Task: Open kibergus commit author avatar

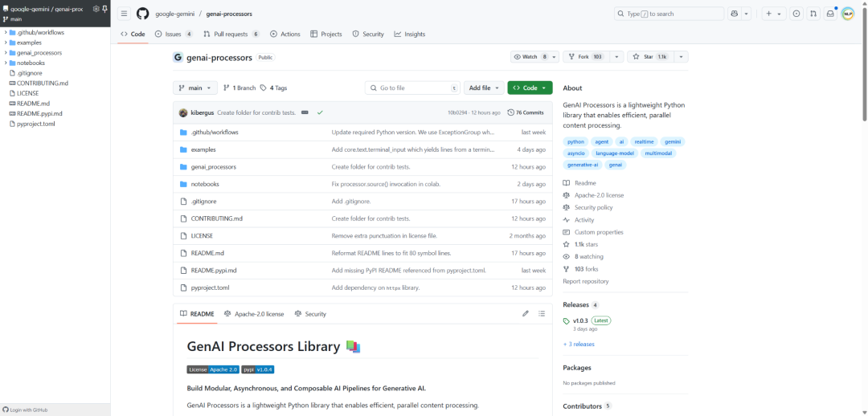Action: tap(183, 113)
